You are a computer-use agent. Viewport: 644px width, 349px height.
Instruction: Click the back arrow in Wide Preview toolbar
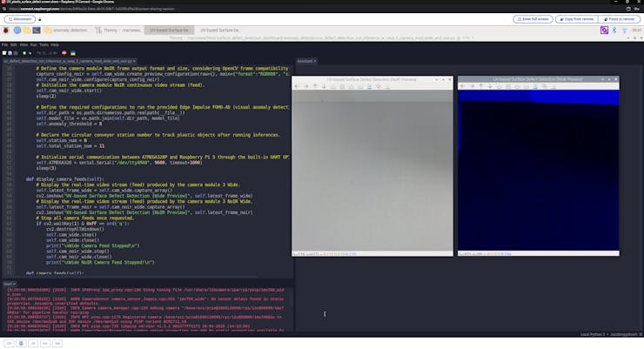[x=463, y=86]
